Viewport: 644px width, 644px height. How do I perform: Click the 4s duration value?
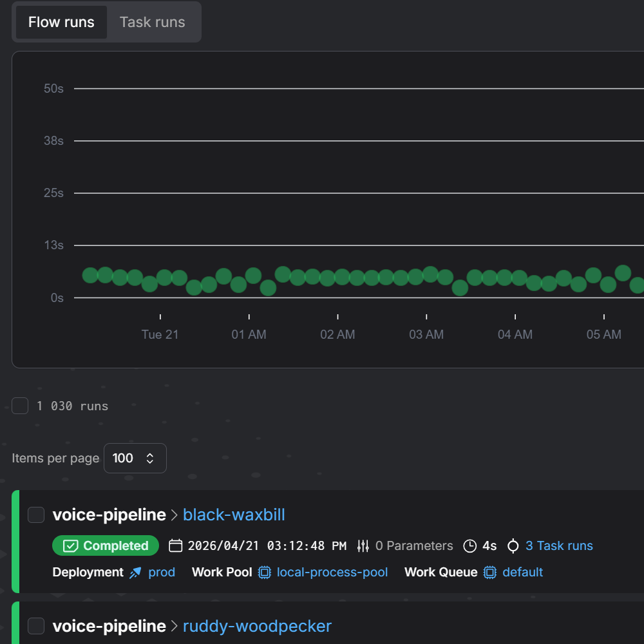(489, 546)
